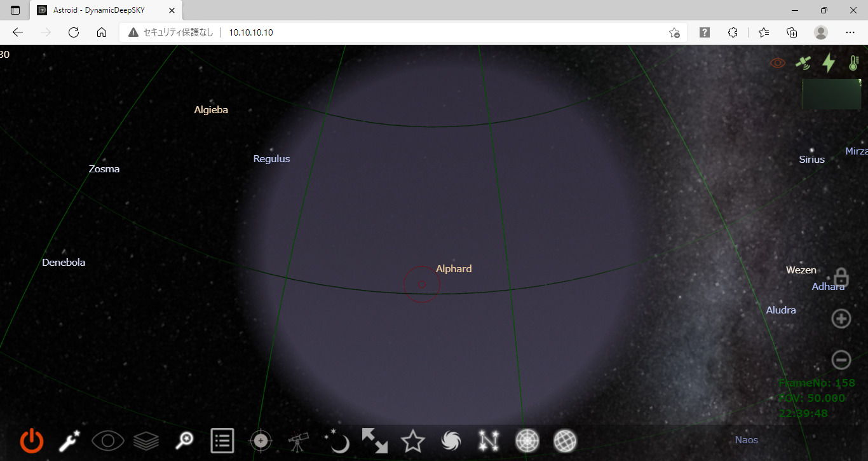Select the star label Wezen

[801, 270]
